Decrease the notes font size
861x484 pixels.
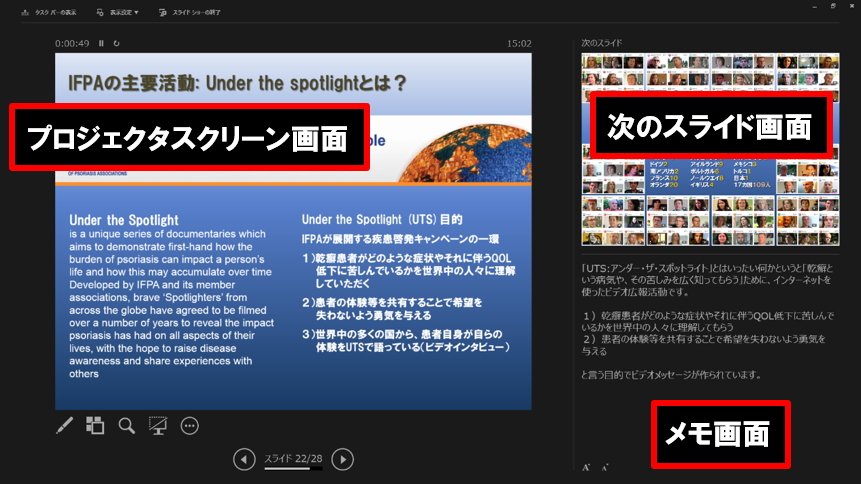pyautogui.click(x=604, y=467)
